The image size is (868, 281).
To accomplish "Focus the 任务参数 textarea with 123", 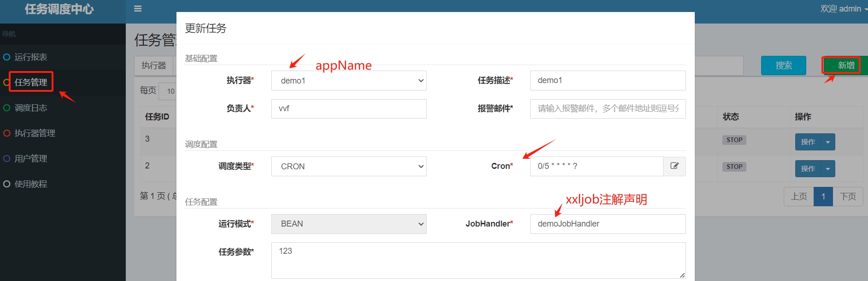I will tap(478, 261).
